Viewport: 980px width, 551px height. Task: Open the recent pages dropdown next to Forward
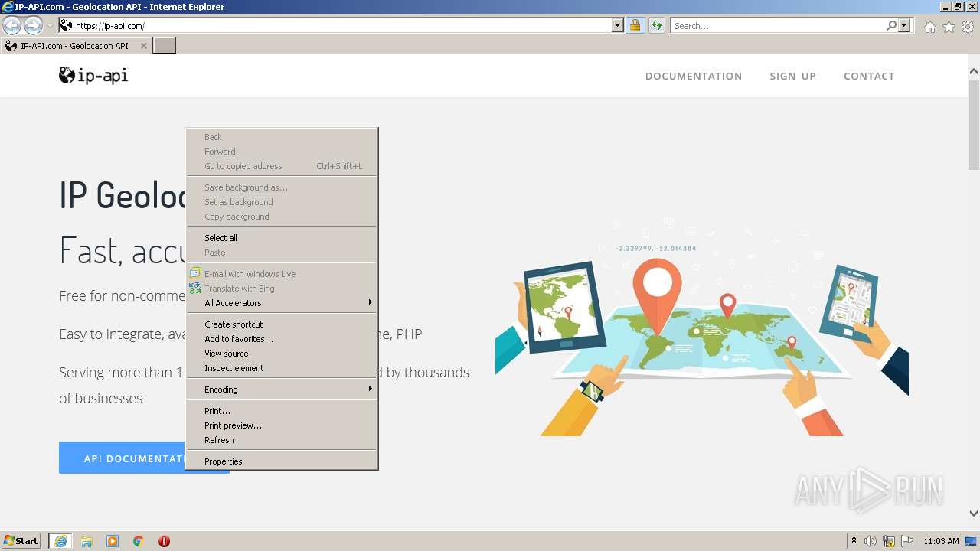pos(50,26)
